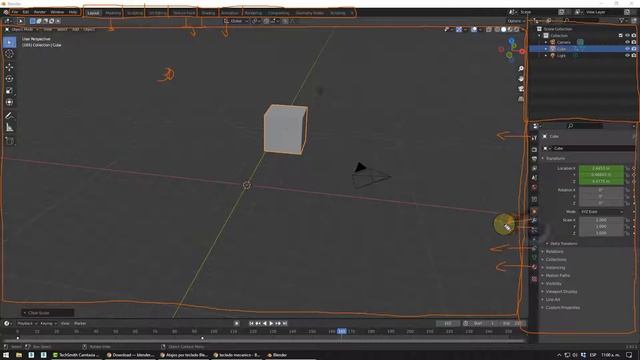Open the XYZ Euler rotation mode dropdown
640x360 pixels.
click(x=602, y=212)
